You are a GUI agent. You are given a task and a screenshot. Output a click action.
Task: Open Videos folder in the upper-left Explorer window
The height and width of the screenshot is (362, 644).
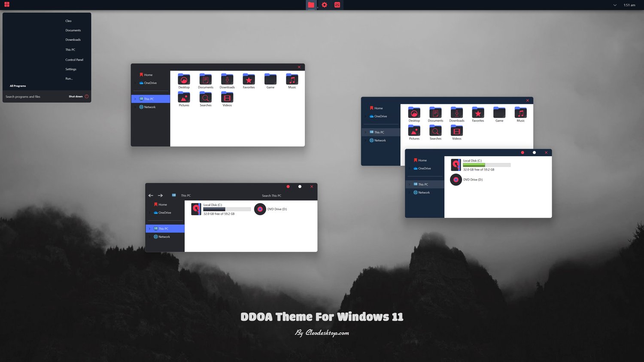pos(227,99)
